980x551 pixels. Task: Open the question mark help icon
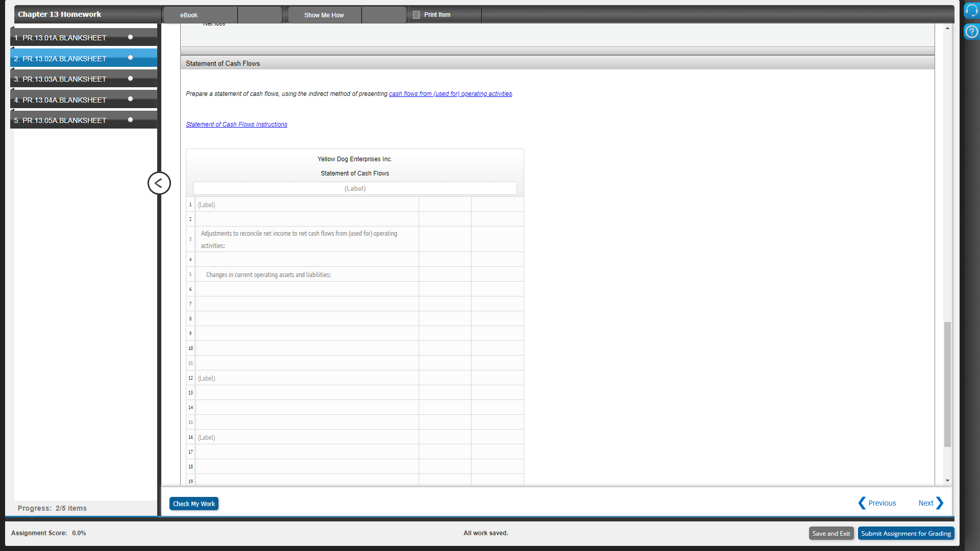pyautogui.click(x=972, y=32)
